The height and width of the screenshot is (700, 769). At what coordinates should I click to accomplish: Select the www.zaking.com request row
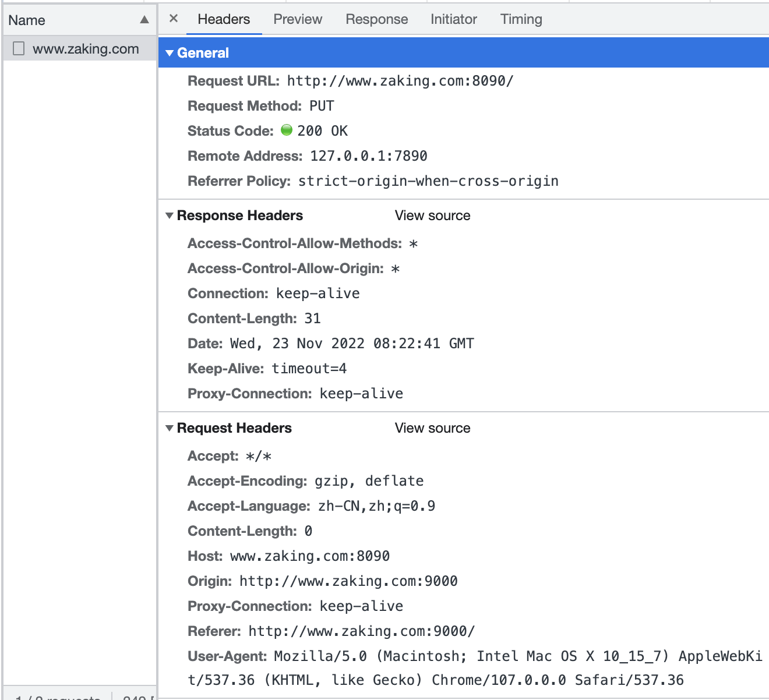[x=80, y=48]
